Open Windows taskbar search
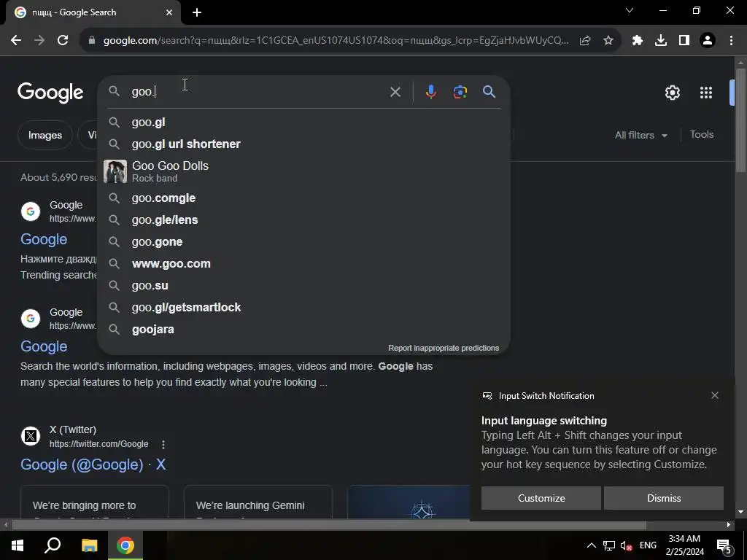Image resolution: width=747 pixels, height=560 pixels. 53,545
